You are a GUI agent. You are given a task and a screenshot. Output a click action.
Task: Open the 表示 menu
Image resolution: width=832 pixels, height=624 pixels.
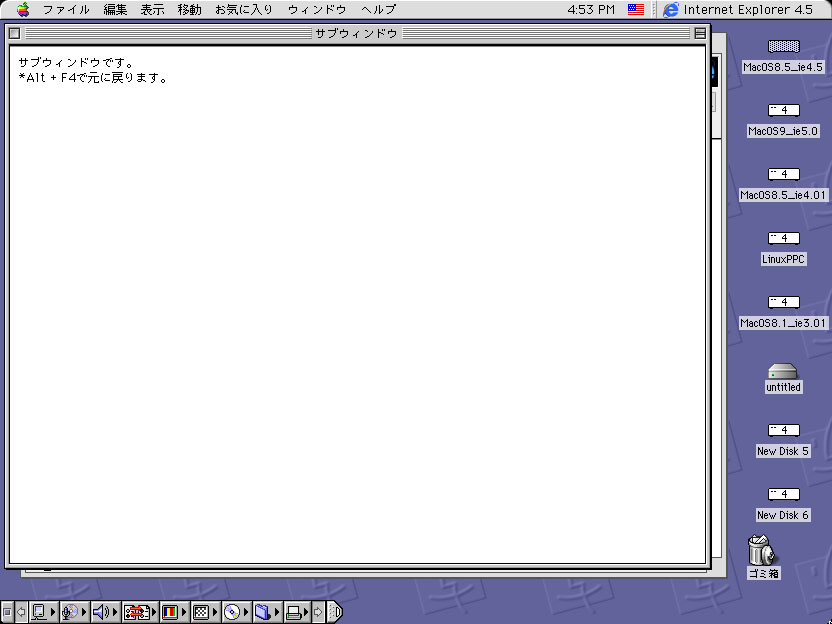click(x=152, y=10)
